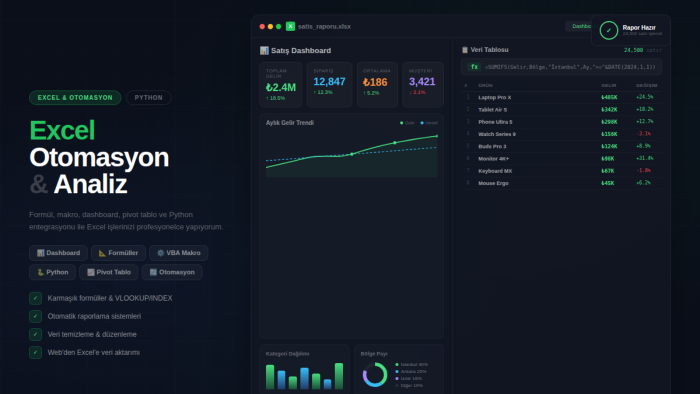
Task: Click the 24,500 satır count
Action: (642, 50)
